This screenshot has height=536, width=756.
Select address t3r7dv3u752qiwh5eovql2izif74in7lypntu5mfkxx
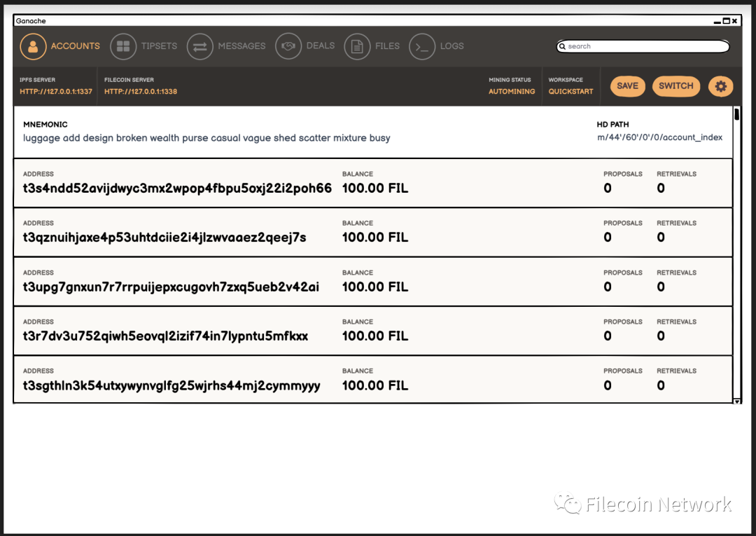165,336
